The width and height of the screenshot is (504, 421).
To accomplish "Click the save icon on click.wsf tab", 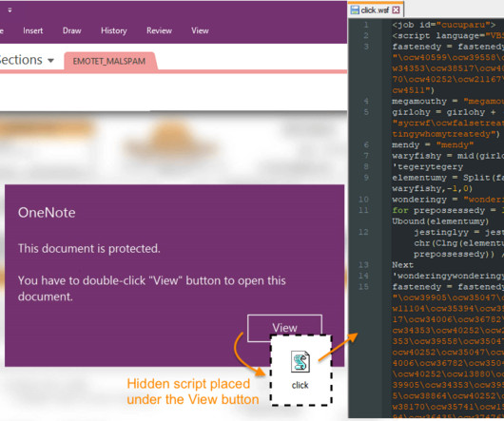I will 355,10.
